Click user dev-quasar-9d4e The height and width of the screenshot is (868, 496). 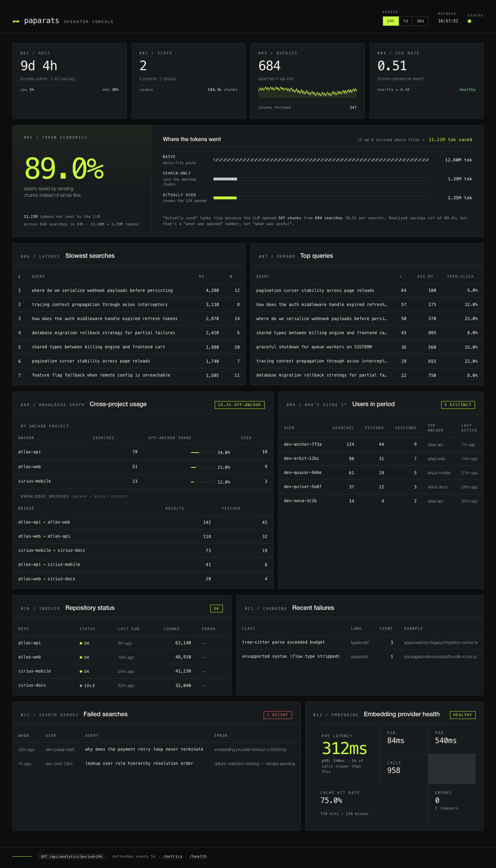(x=302, y=473)
